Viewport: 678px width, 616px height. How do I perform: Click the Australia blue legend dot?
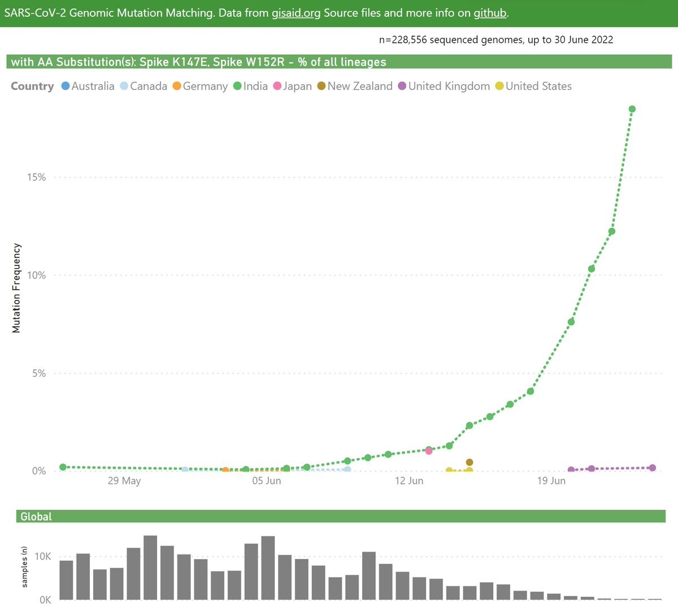click(x=65, y=86)
